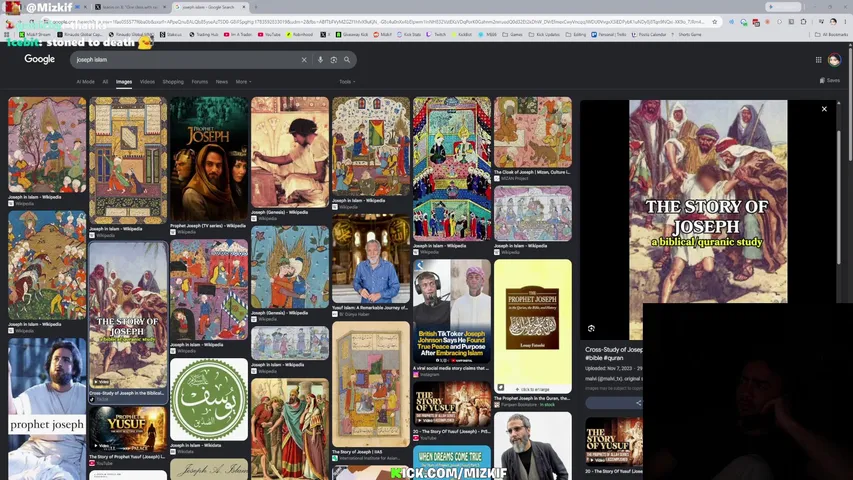Switch to the Shopping tab
853x480 pixels.
coord(173,82)
